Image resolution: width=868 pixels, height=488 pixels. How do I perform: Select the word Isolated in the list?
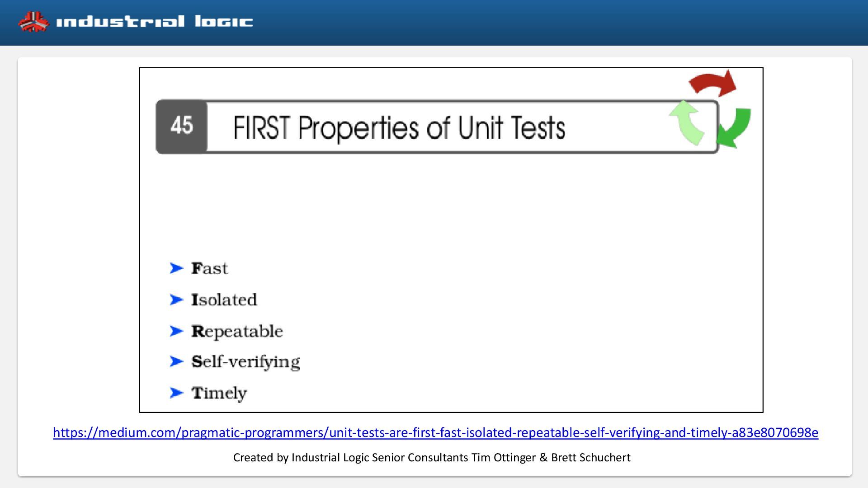tap(224, 300)
